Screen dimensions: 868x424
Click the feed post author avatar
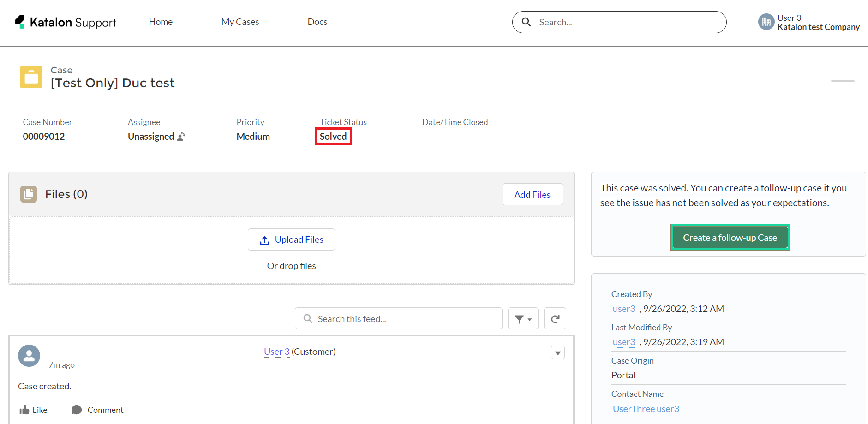click(x=29, y=356)
